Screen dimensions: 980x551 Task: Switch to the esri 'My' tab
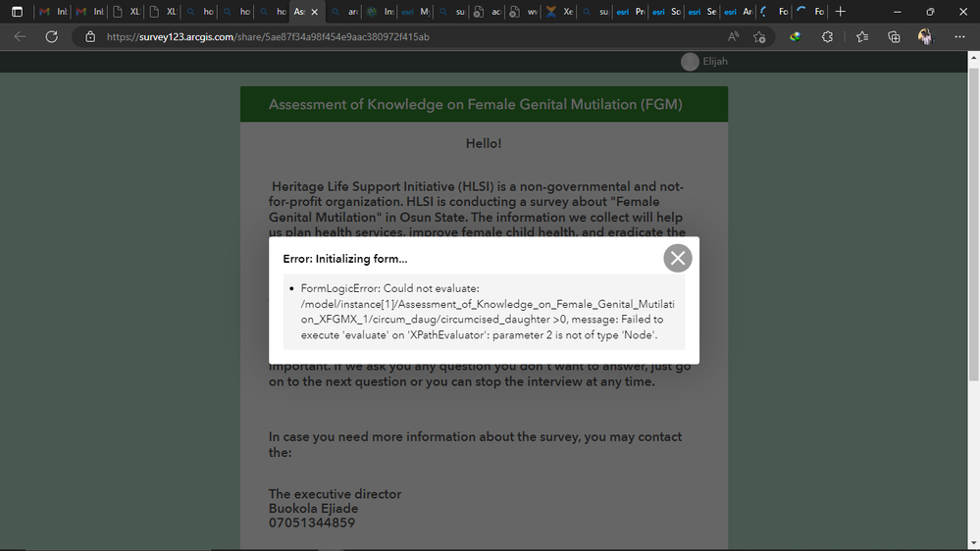(416, 11)
